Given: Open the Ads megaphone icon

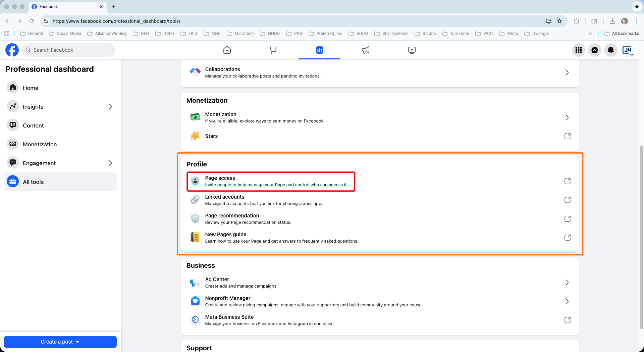Looking at the screenshot, I should coord(366,50).
